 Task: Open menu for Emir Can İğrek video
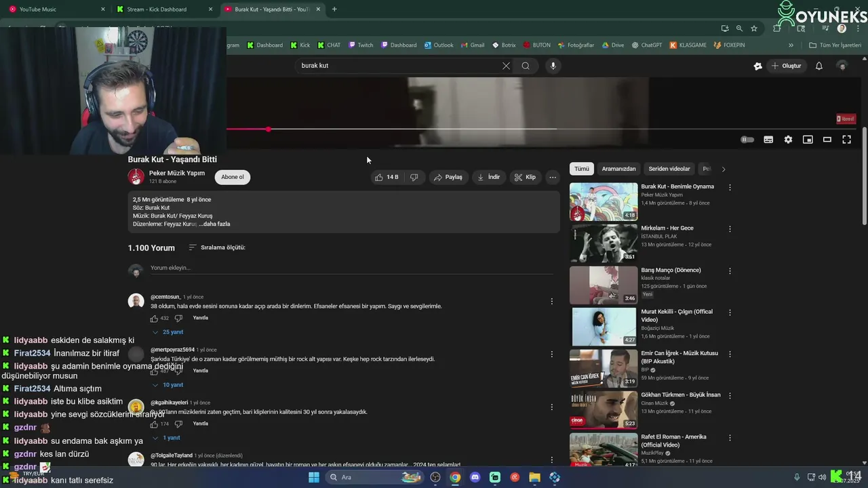pyautogui.click(x=730, y=354)
